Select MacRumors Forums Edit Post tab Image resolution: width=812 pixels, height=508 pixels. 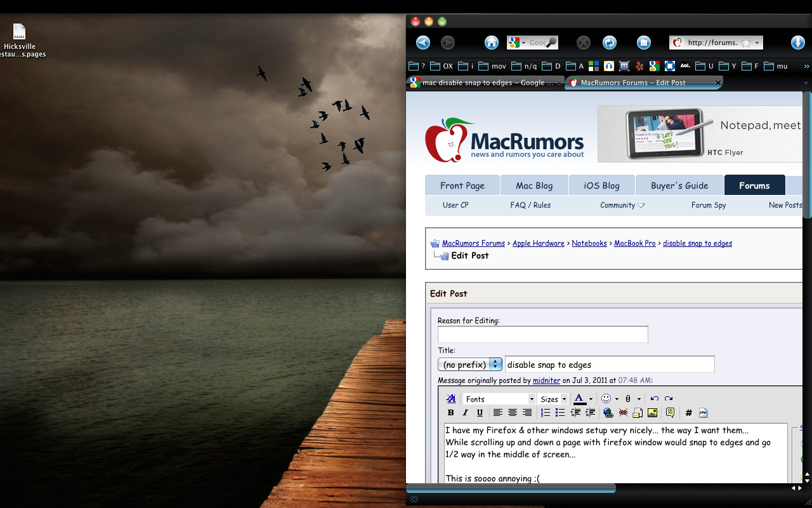(x=643, y=83)
